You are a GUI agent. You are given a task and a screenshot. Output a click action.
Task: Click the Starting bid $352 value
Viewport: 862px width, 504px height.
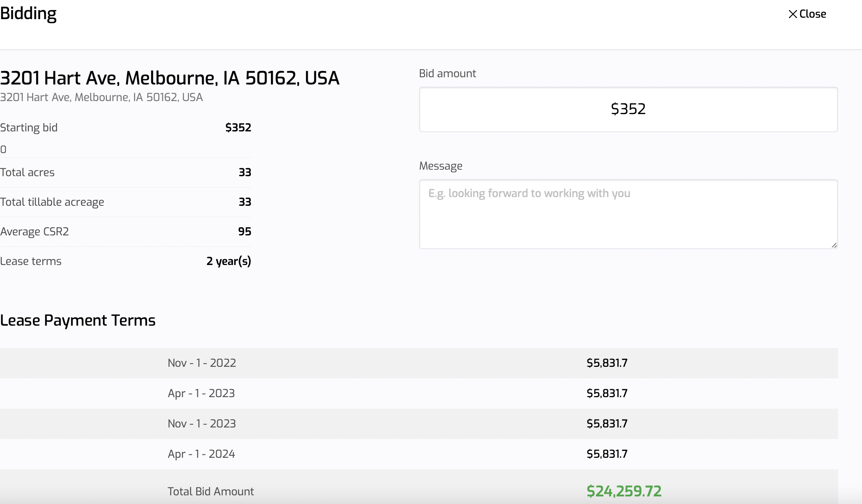pos(238,127)
